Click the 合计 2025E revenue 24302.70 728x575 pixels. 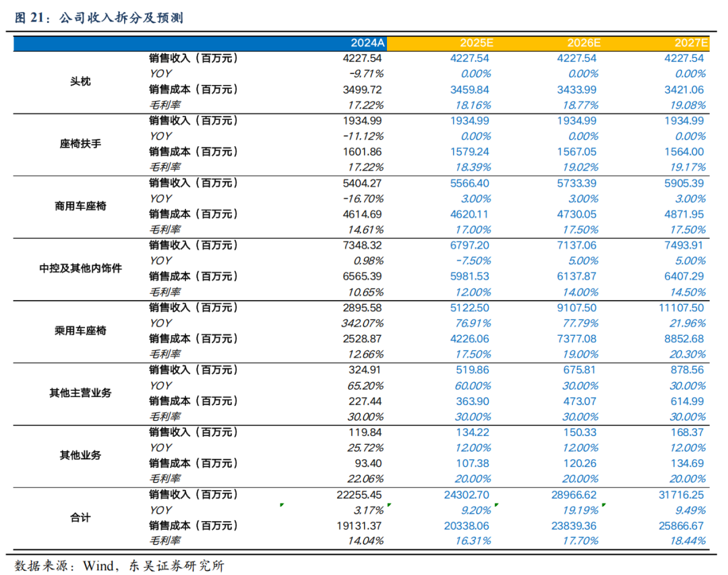coord(466,495)
